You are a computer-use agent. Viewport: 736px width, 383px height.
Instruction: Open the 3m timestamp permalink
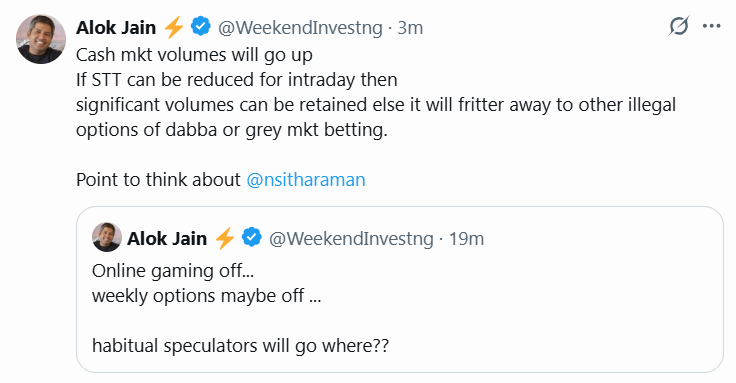[x=410, y=28]
